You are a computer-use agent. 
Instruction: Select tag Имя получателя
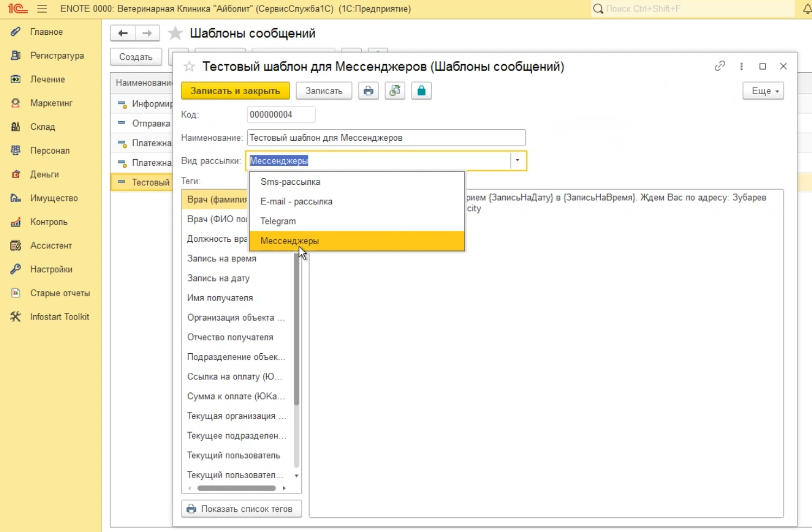[237, 298]
